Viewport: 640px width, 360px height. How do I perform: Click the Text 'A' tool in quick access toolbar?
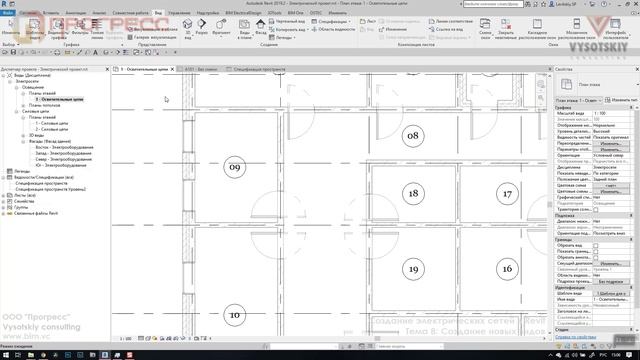click(96, 52)
